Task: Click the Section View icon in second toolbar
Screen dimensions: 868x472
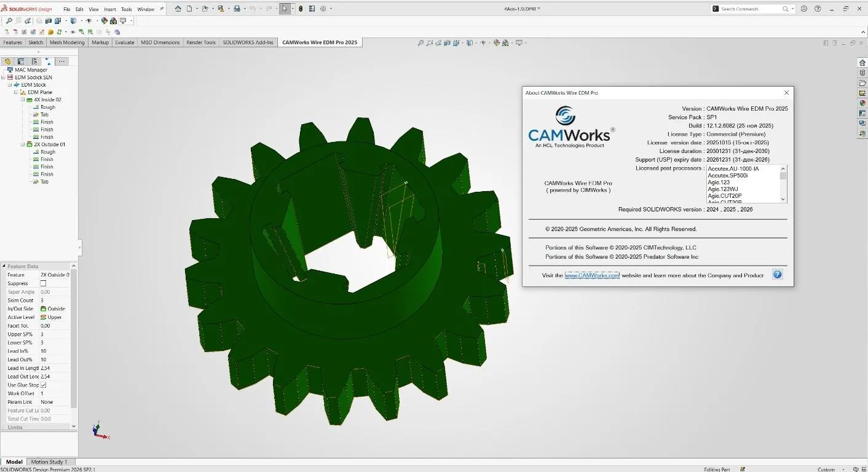Action: click(x=49, y=20)
